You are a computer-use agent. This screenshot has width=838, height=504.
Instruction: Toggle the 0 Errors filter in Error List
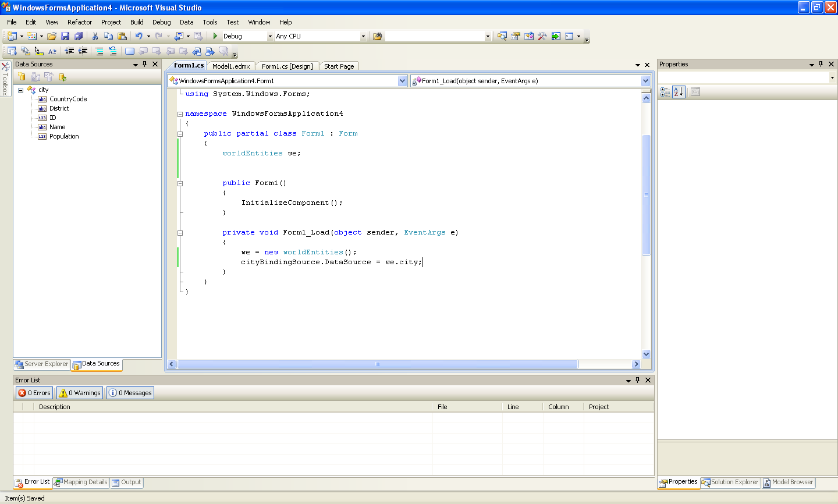(34, 392)
